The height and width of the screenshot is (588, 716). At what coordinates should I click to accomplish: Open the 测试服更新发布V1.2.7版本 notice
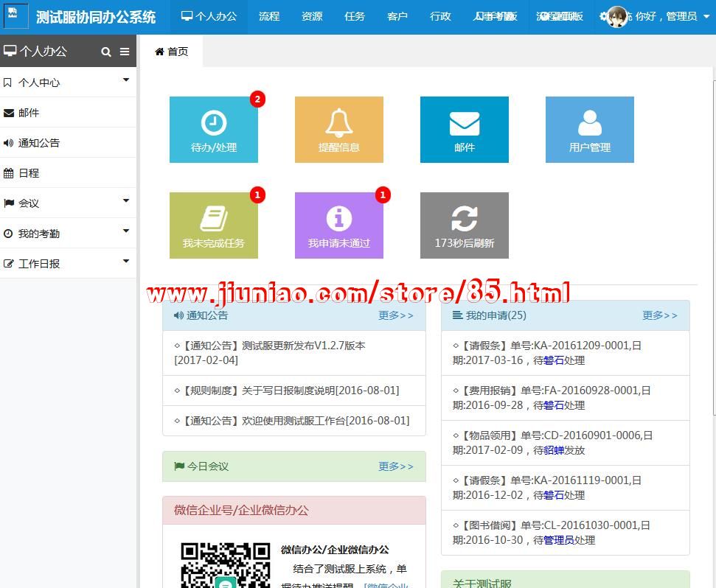(303, 346)
